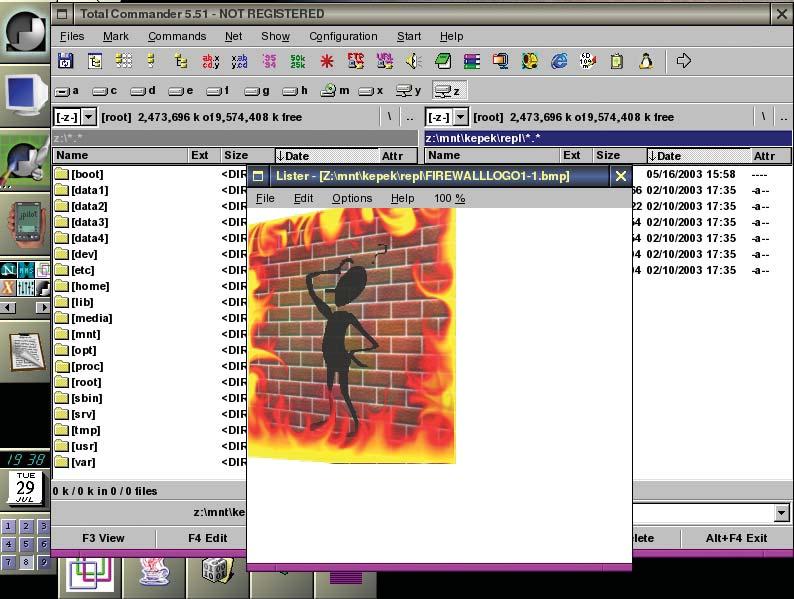Click the Lister 100 % zoom indicator
The width and height of the screenshot is (794, 599).
tap(449, 198)
